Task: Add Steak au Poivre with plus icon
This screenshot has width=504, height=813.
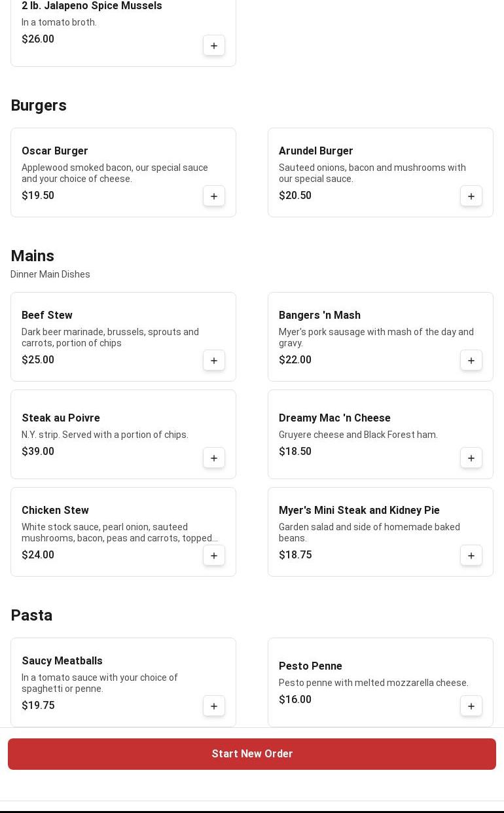Action: (214, 458)
